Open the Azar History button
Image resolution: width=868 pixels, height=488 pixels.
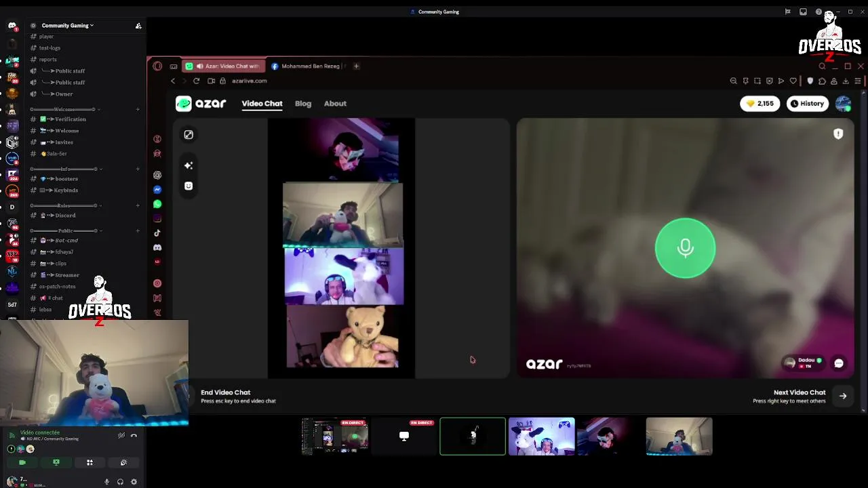pyautogui.click(x=808, y=104)
